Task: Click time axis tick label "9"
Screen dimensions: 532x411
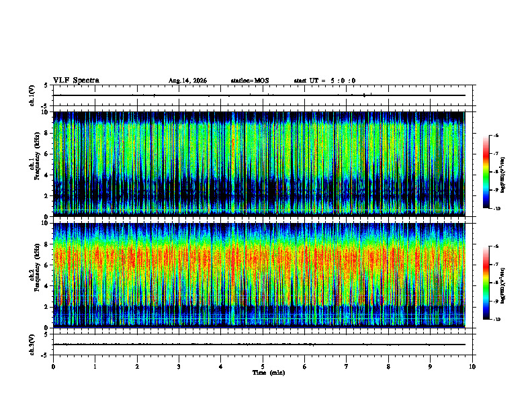Action: click(x=430, y=367)
